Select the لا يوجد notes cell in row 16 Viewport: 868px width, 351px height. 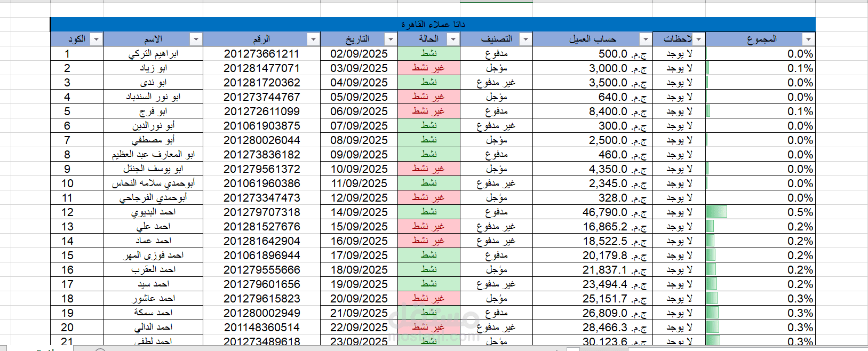[x=679, y=270]
